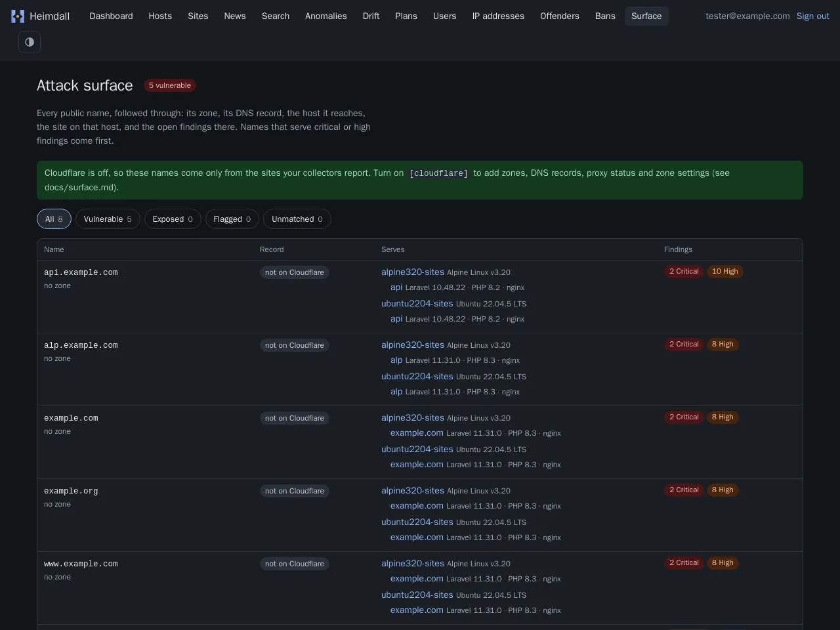
Task: Click the [cloudflare] code snippet in banner
Action: coord(438,173)
